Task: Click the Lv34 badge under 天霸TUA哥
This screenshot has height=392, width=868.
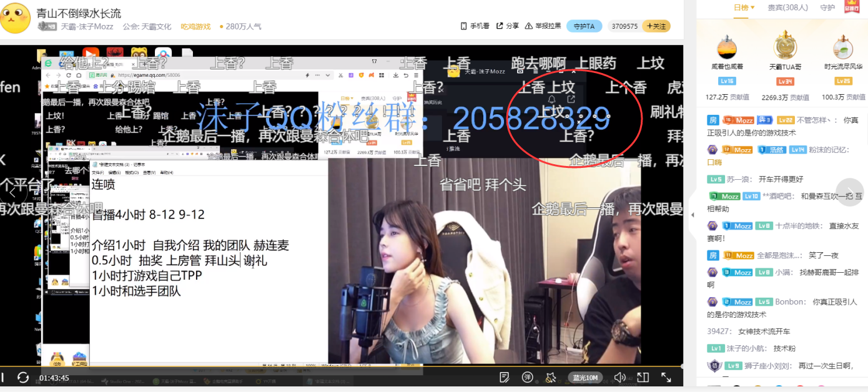Action: point(785,82)
